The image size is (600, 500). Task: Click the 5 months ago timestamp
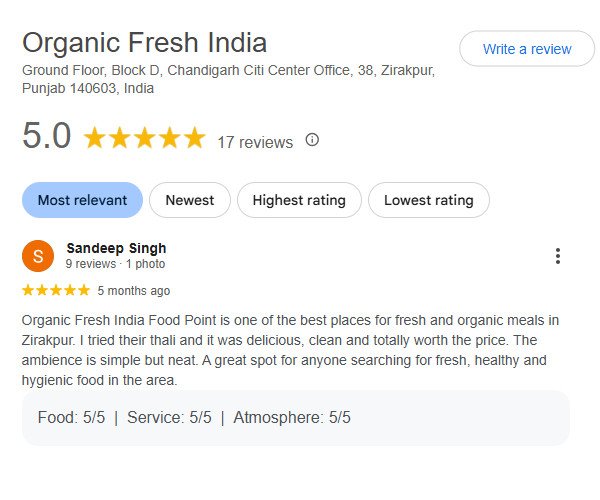(133, 291)
